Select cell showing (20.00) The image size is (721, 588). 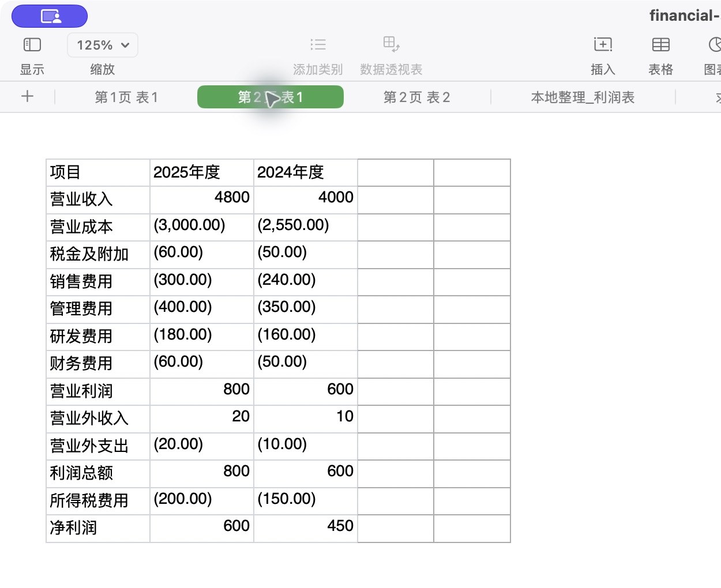(202, 447)
